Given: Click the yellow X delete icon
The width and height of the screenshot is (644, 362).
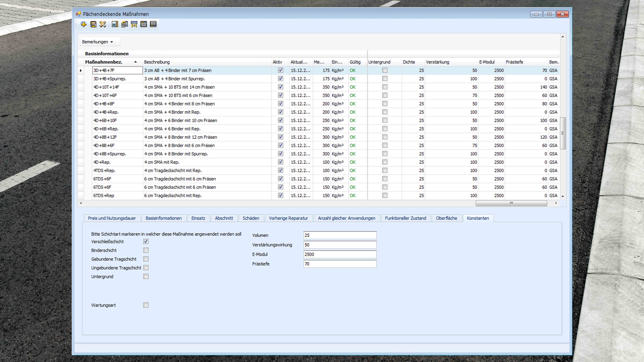Looking at the screenshot, I should (103, 24).
